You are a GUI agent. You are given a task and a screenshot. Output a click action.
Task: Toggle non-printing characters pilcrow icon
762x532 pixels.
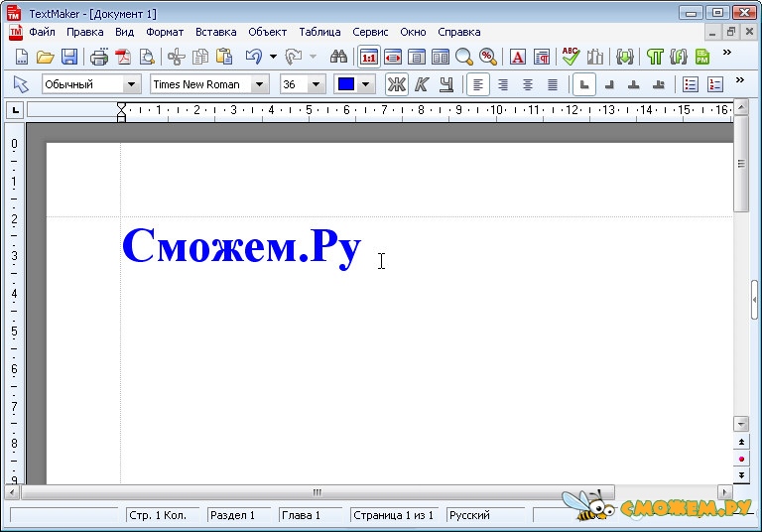pyautogui.click(x=655, y=57)
